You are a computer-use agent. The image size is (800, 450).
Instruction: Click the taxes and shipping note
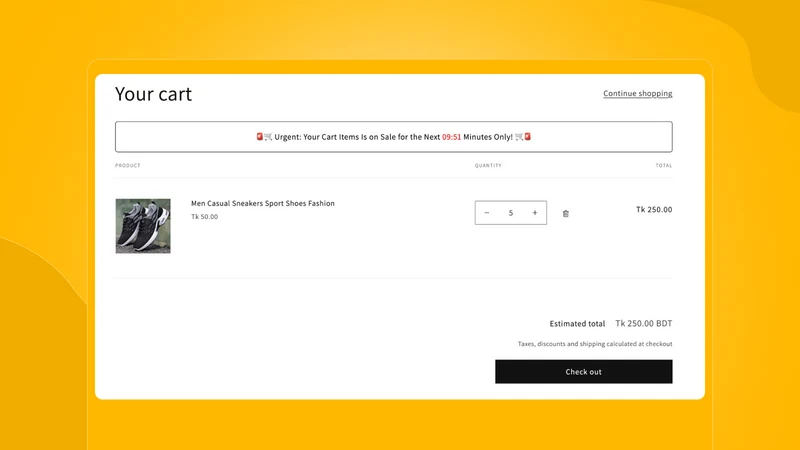click(x=595, y=344)
